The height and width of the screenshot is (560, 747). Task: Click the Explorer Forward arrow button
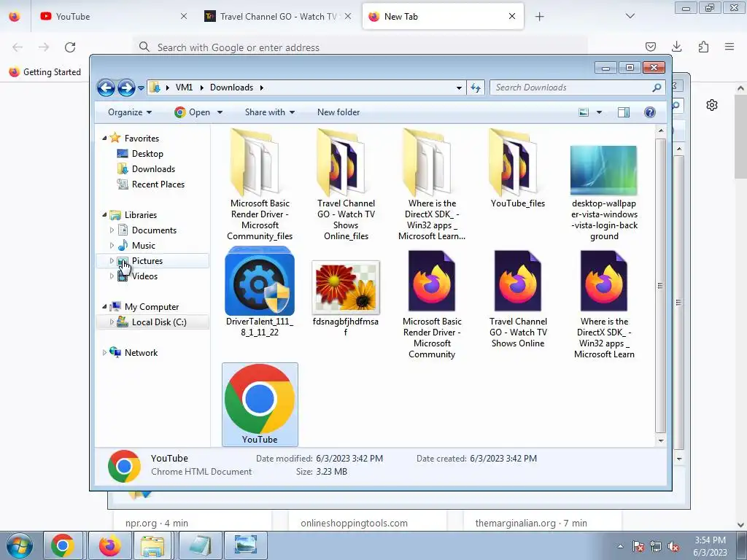126,87
